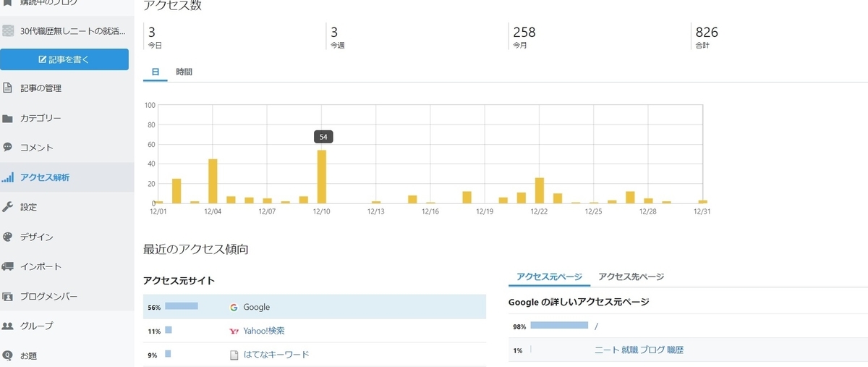
Task: Open the 設定 settings page
Action: pos(28,207)
